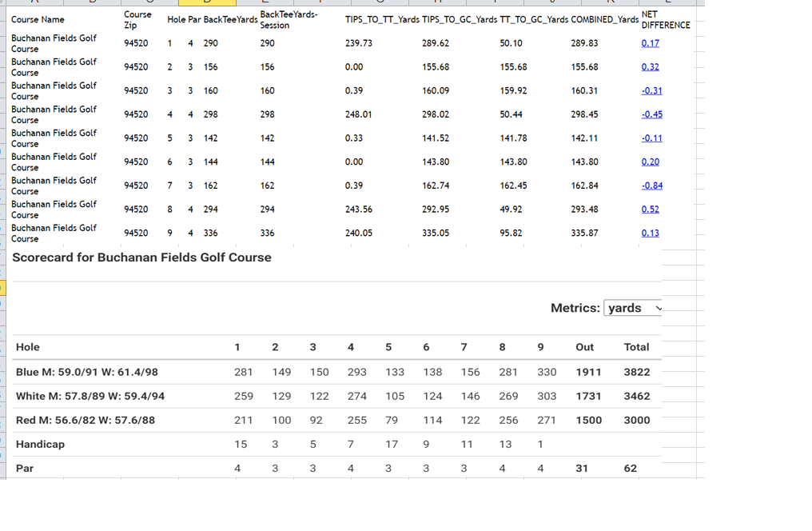
Task: Select the Course Name header cell
Action: (x=38, y=20)
